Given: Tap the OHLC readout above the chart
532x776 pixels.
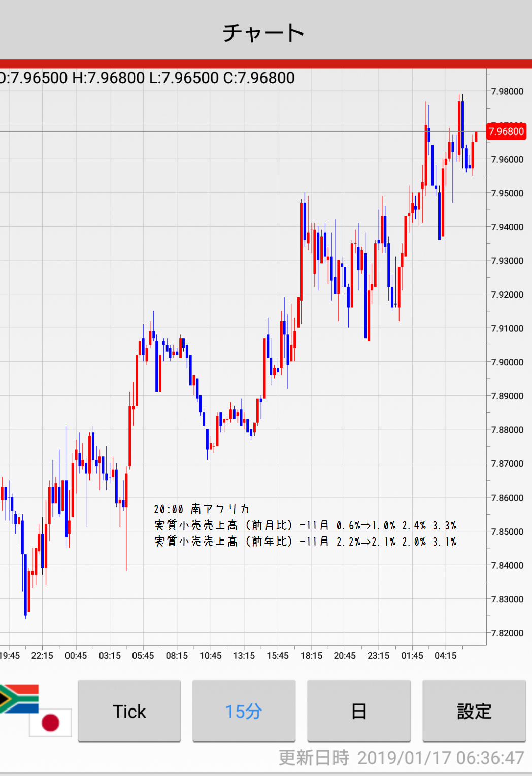Looking at the screenshot, I should tap(147, 78).
